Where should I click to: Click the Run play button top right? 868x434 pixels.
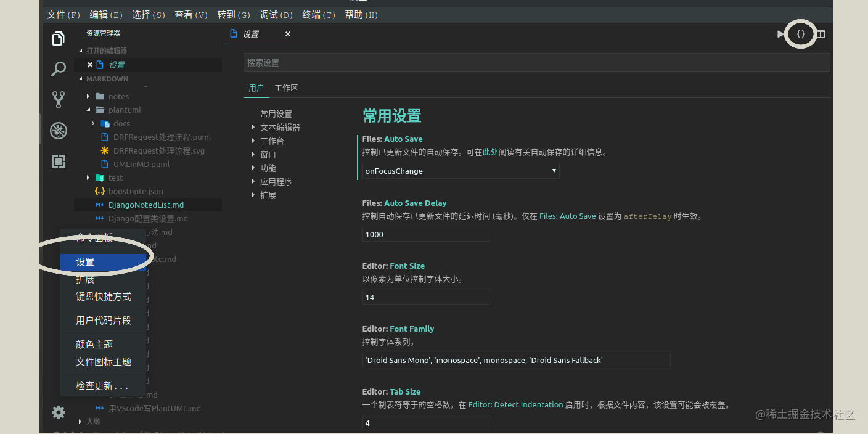click(780, 34)
